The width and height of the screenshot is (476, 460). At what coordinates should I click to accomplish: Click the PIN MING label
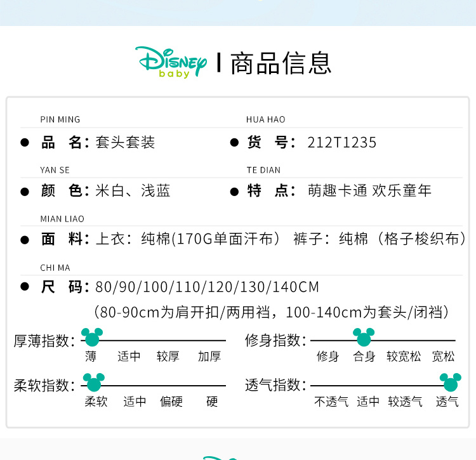pyautogui.click(x=60, y=119)
